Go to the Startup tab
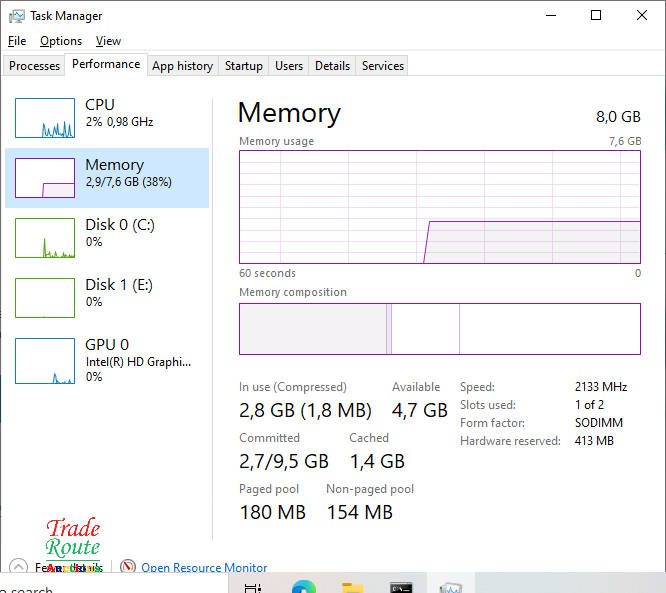666x593 pixels. [x=244, y=66]
